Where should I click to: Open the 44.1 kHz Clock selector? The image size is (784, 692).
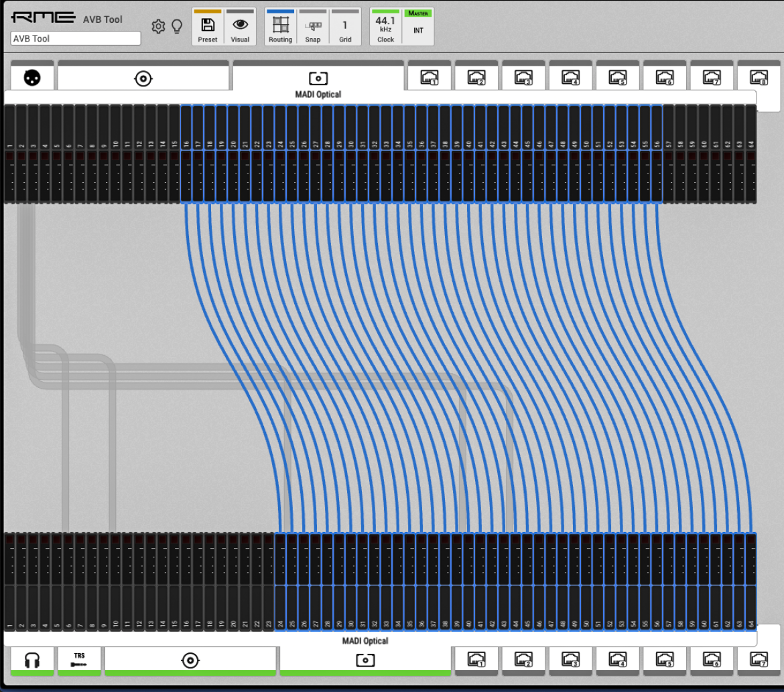point(385,27)
